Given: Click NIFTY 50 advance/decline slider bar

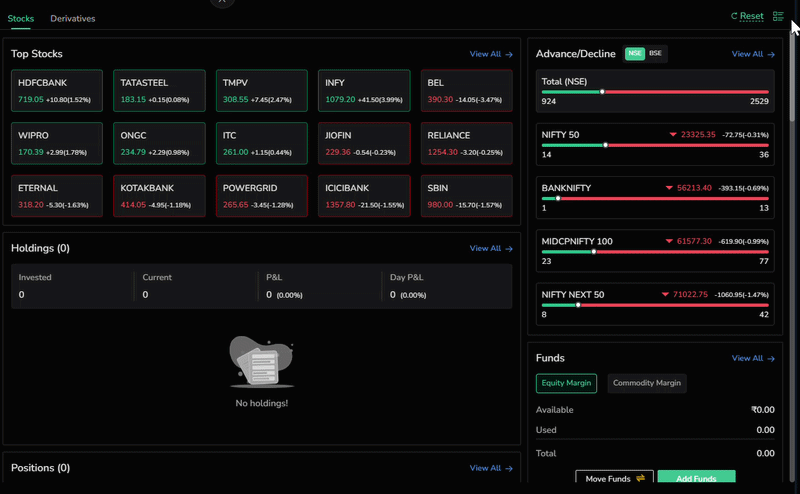Looking at the screenshot, I should (655, 145).
